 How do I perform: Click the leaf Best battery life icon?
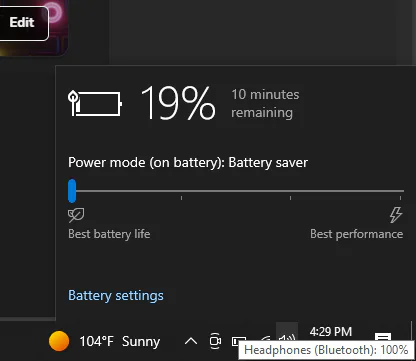(76, 215)
